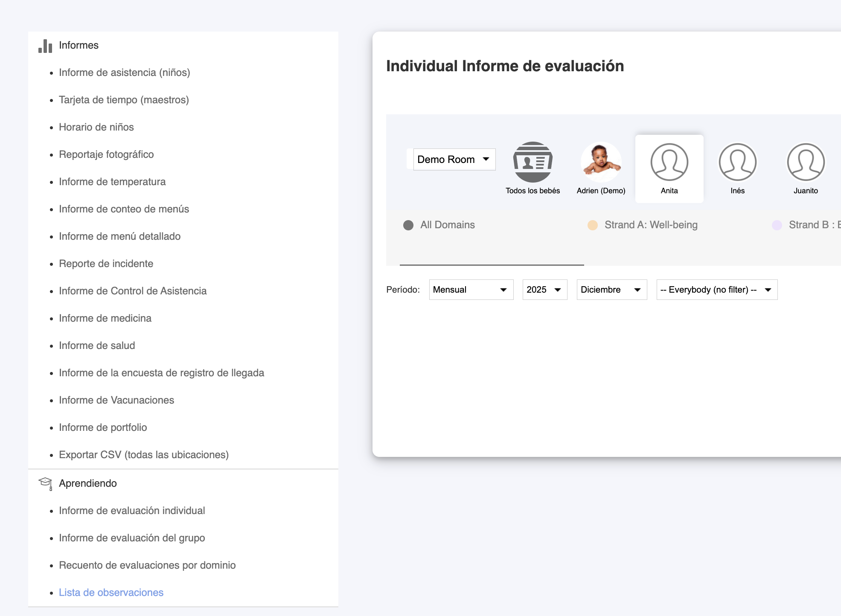Select Inés's profile avatar
841x616 pixels.
tap(737, 162)
